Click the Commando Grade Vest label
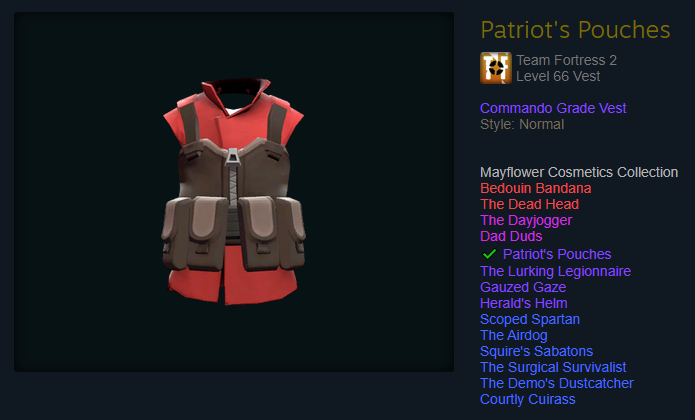 click(x=553, y=108)
